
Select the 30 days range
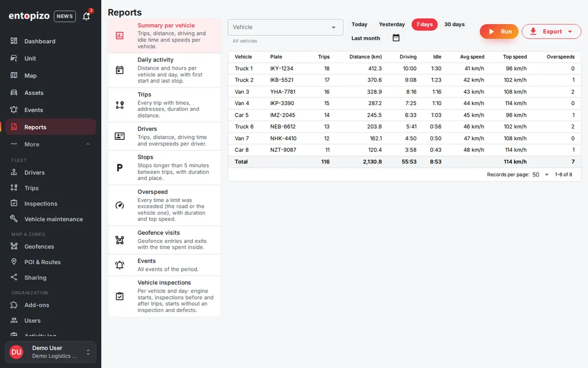coord(455,25)
